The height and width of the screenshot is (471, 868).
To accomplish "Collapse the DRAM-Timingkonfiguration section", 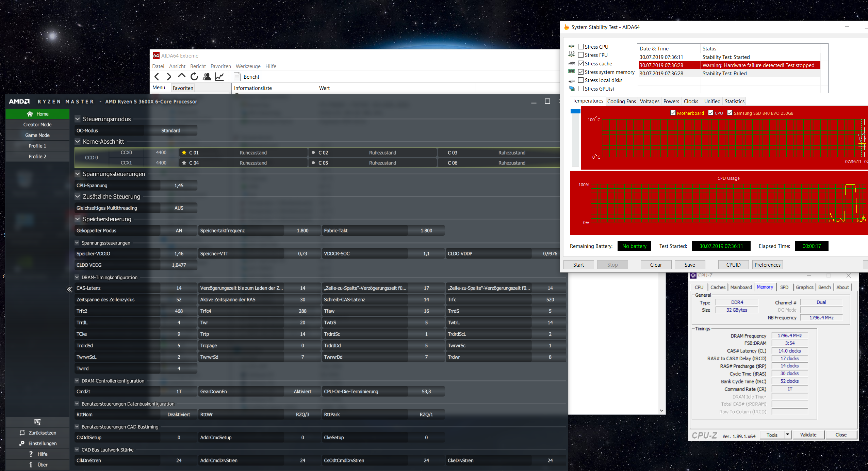I will click(x=77, y=277).
